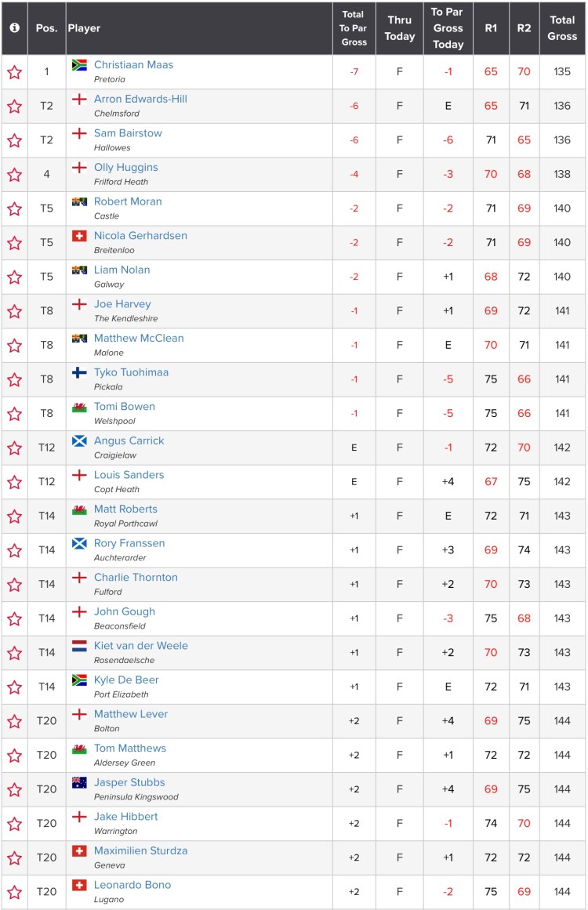The image size is (588, 910).
Task: Star Leonardo Bono as a favorite
Action: [14, 892]
